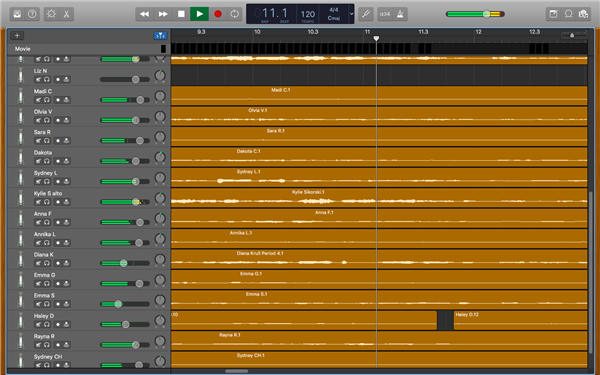600x375 pixels.
Task: Stop playback
Action: [181, 14]
